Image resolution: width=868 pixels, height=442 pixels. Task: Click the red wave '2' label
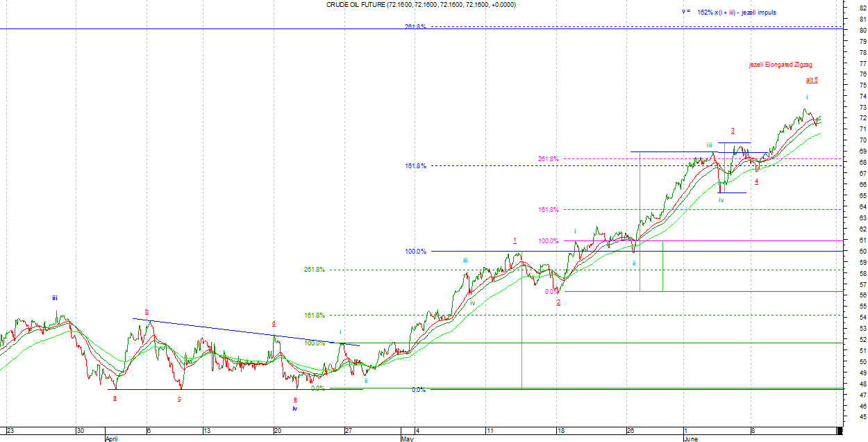(558, 302)
